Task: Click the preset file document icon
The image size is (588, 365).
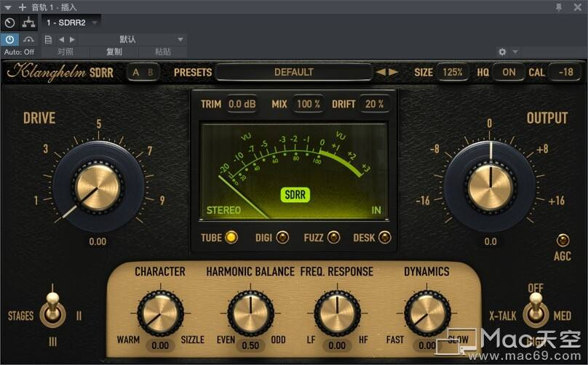Action: [x=48, y=40]
